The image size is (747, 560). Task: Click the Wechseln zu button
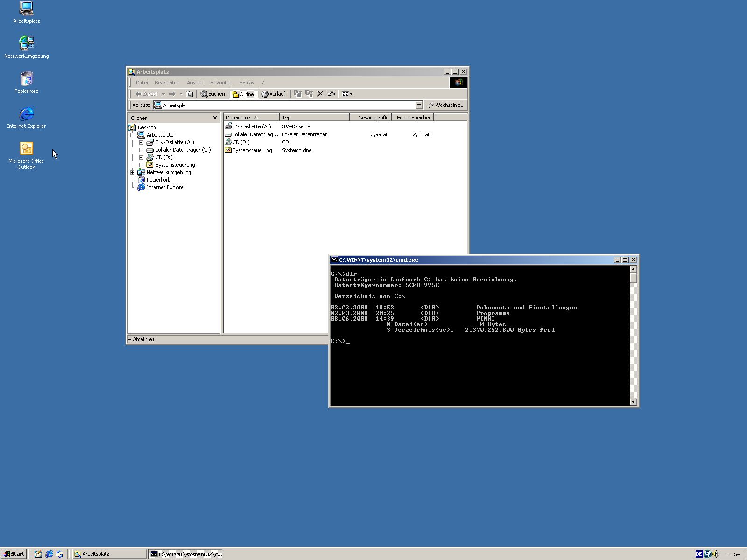(446, 105)
